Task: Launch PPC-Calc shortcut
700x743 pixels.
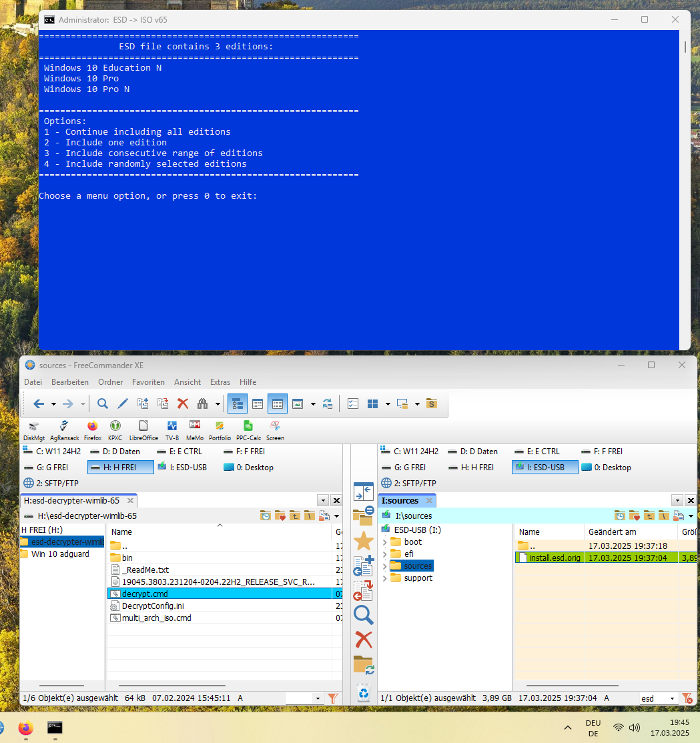Action: point(248,430)
